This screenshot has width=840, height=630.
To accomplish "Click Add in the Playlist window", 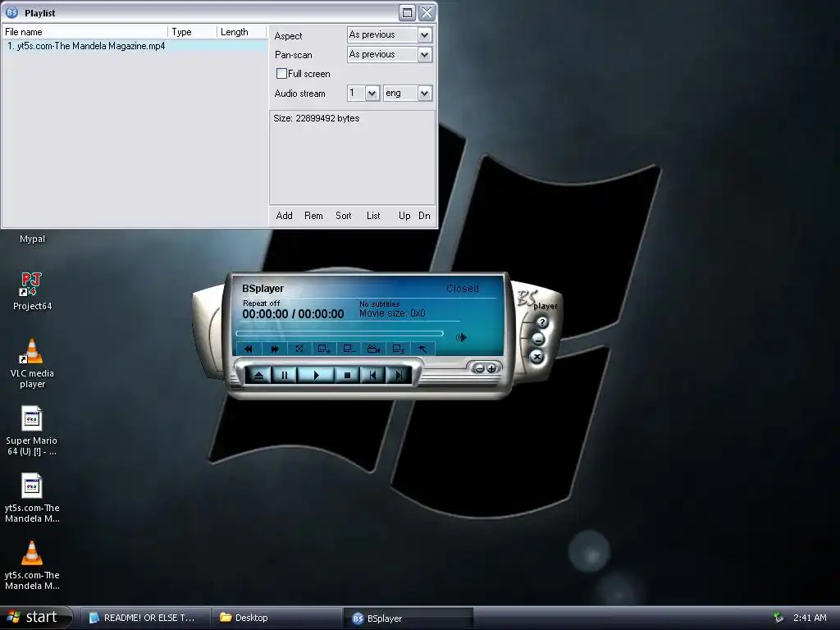I will [284, 216].
